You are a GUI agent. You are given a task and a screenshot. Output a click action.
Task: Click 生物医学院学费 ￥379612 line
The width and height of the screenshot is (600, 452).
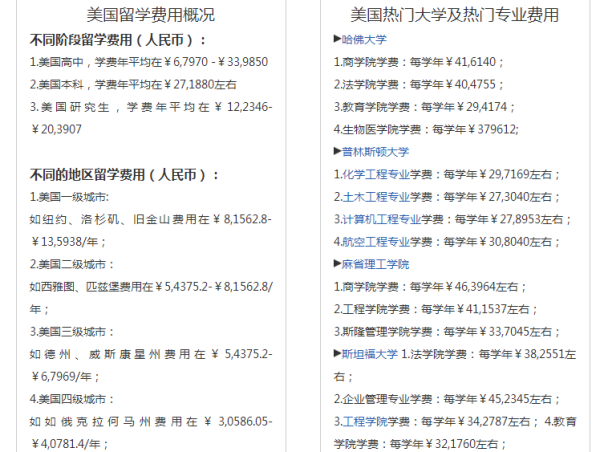tap(426, 129)
